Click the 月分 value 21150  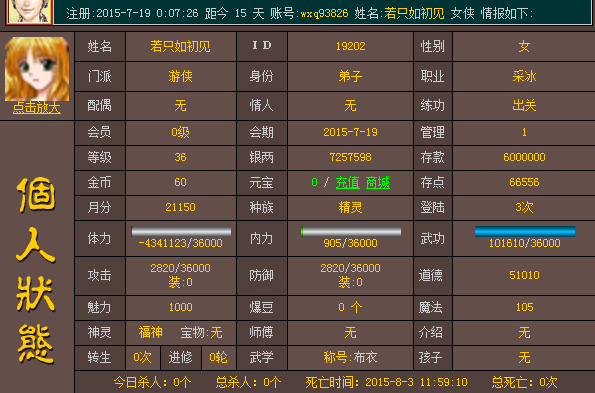click(180, 207)
